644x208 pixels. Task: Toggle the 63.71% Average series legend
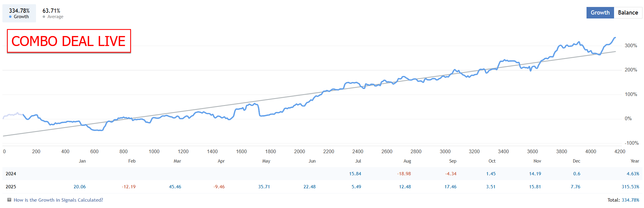(x=53, y=13)
